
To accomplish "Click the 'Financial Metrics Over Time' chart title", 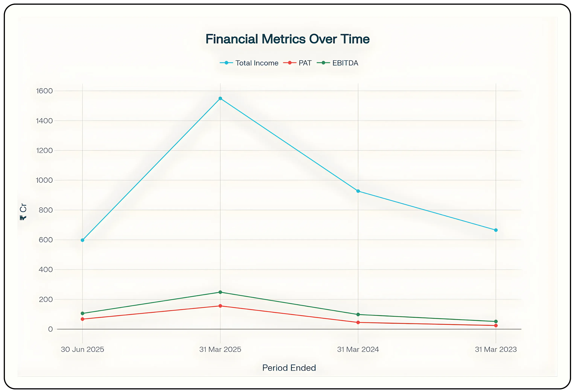I will 288,39.
